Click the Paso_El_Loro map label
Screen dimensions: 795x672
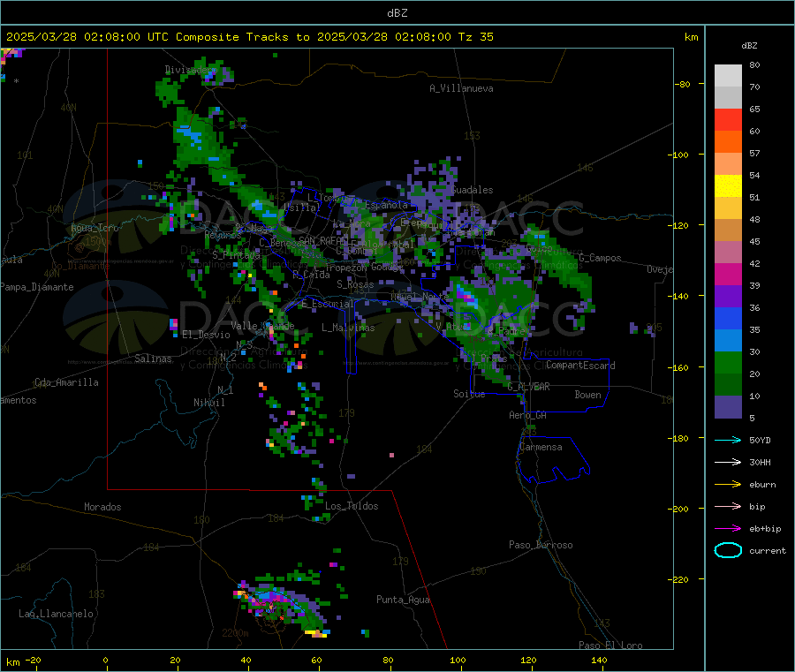610,646
